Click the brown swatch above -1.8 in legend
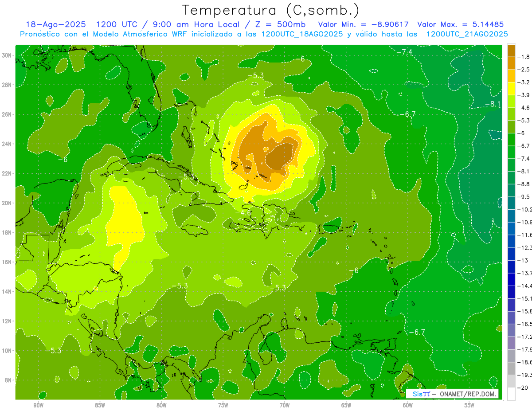532x411 pixels. coord(511,51)
